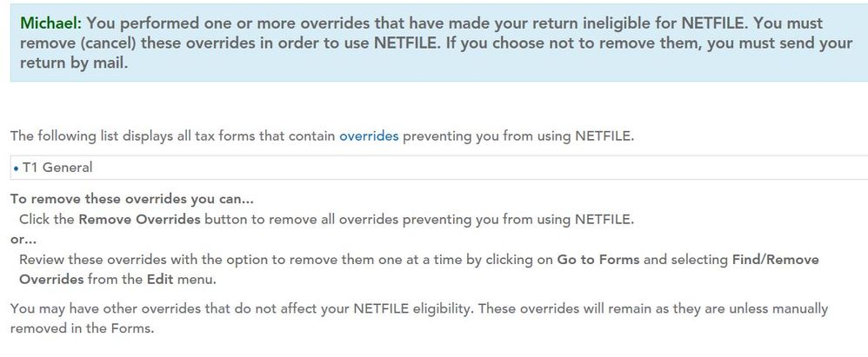Click "To remove these overrides you can..." heading
868x357 pixels.
pos(120,199)
